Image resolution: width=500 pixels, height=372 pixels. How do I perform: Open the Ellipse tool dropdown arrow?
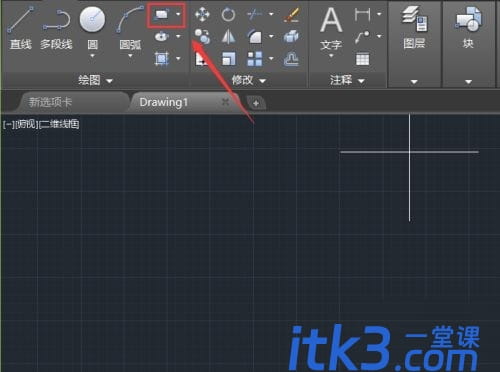coord(178,36)
